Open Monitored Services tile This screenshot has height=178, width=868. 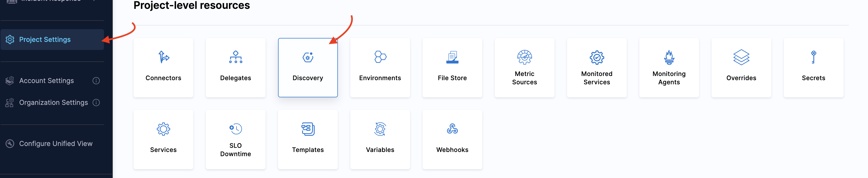pyautogui.click(x=596, y=68)
